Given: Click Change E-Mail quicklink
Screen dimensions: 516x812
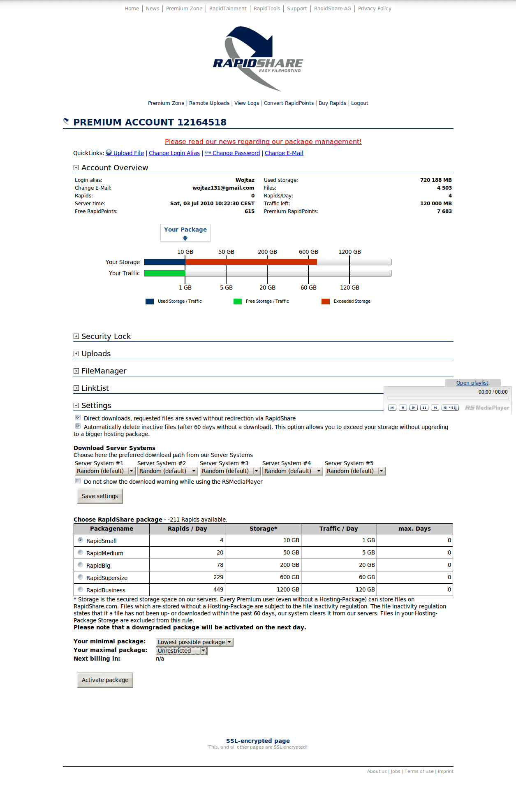Looking at the screenshot, I should [x=284, y=153].
